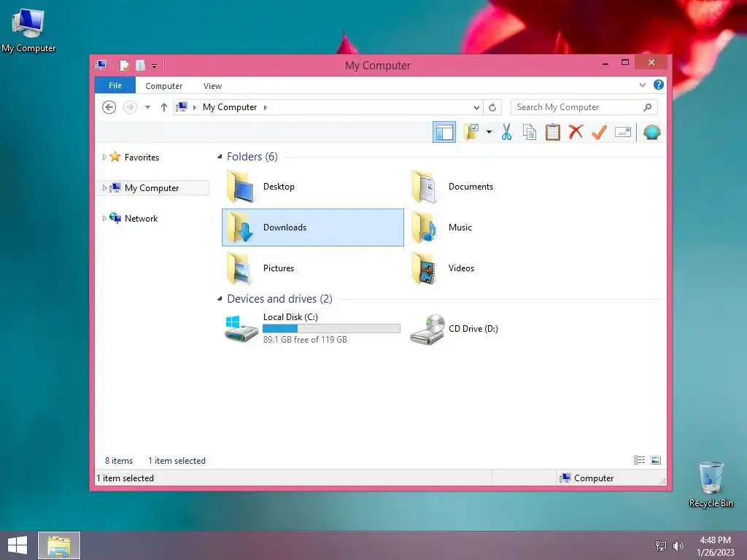
Task: Open the blue Help question mark
Action: [659, 85]
